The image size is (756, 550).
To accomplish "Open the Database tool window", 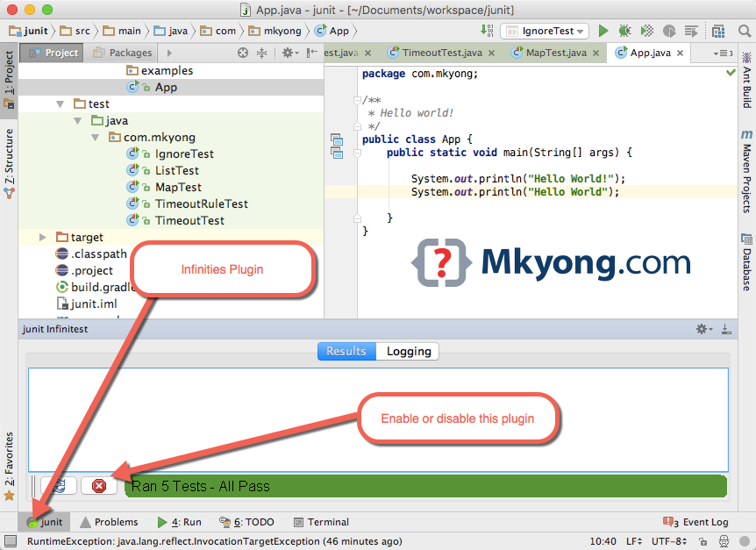I will click(x=746, y=262).
